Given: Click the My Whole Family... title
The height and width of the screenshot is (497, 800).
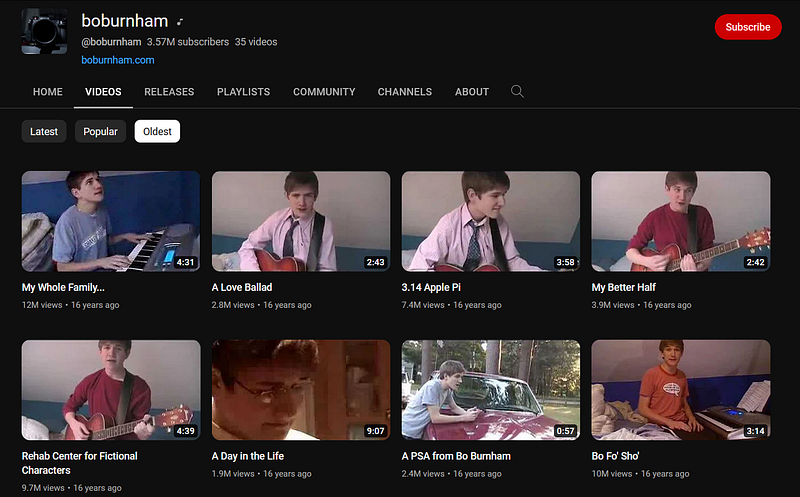Looking at the screenshot, I should click(x=63, y=287).
